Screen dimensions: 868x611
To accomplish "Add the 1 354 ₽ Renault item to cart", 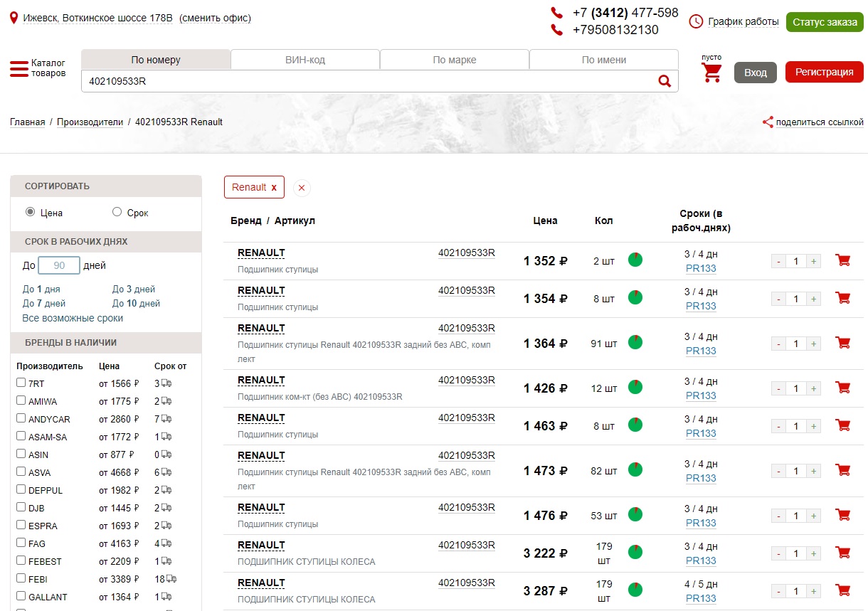I will pos(843,299).
